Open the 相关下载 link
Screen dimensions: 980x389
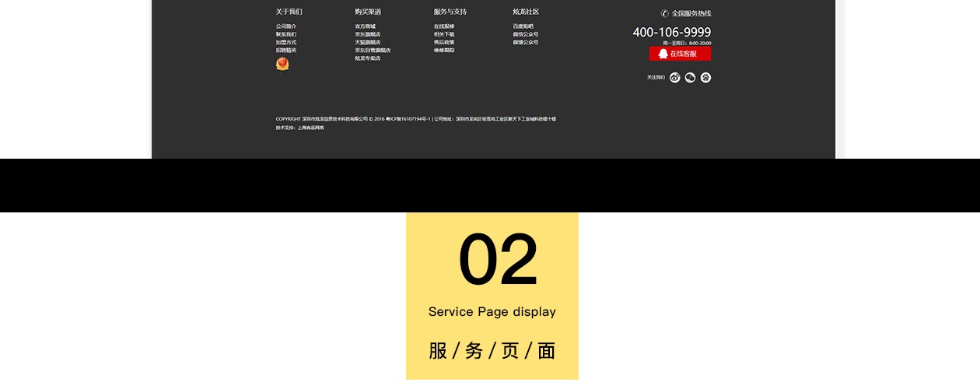[443, 34]
